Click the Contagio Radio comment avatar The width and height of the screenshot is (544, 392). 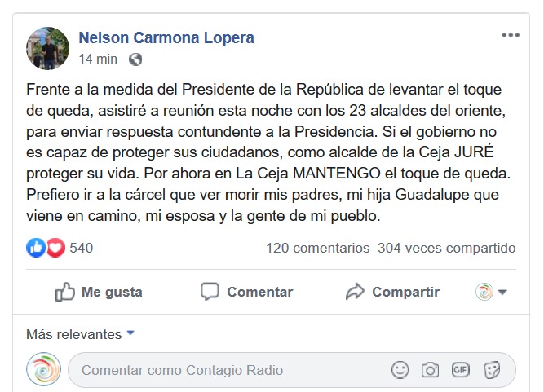(x=43, y=369)
